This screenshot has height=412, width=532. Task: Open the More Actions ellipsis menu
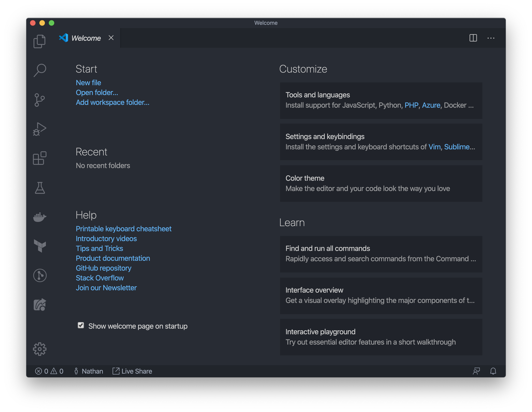(x=491, y=38)
